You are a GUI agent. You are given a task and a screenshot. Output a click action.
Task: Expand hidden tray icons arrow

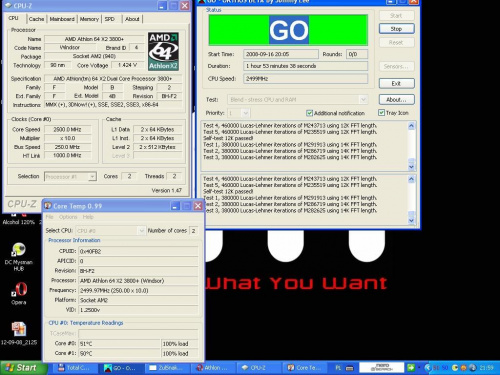(x=428, y=368)
